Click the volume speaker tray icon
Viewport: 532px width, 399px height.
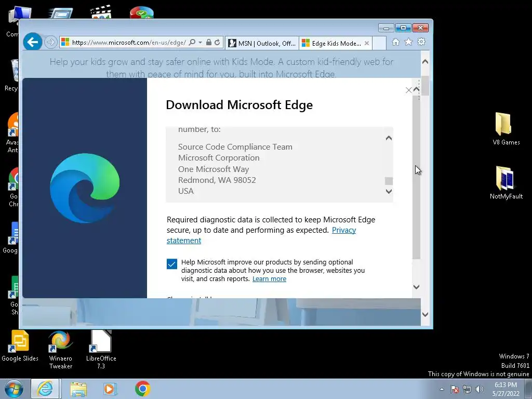480,389
